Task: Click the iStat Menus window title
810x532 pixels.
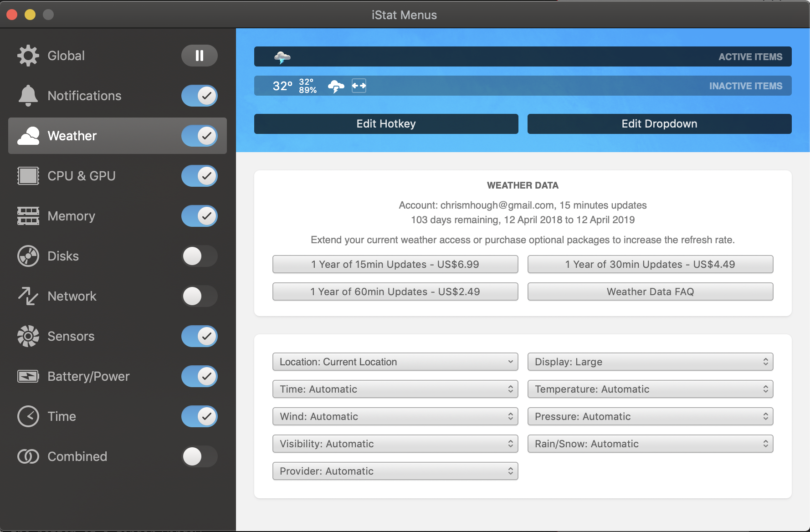Action: click(x=405, y=15)
